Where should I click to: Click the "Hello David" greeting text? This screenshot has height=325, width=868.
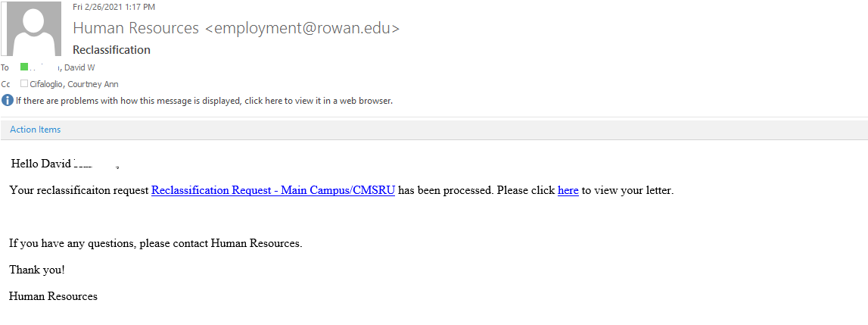[x=41, y=163]
